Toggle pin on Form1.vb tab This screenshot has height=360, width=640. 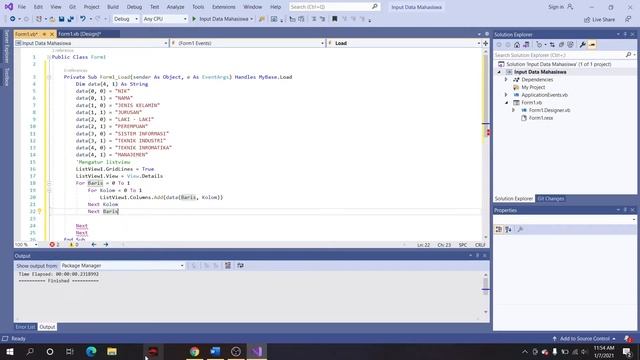point(44,34)
